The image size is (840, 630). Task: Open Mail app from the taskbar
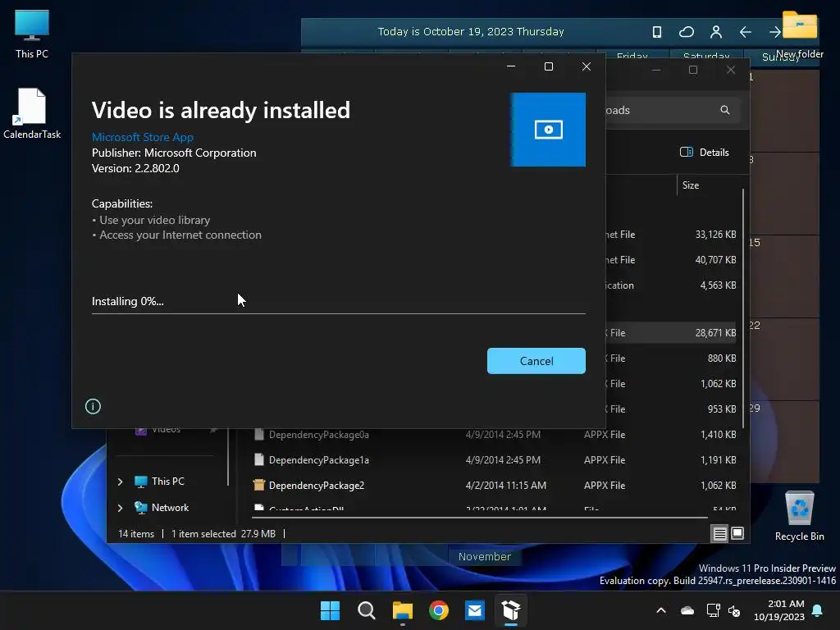[x=475, y=610]
